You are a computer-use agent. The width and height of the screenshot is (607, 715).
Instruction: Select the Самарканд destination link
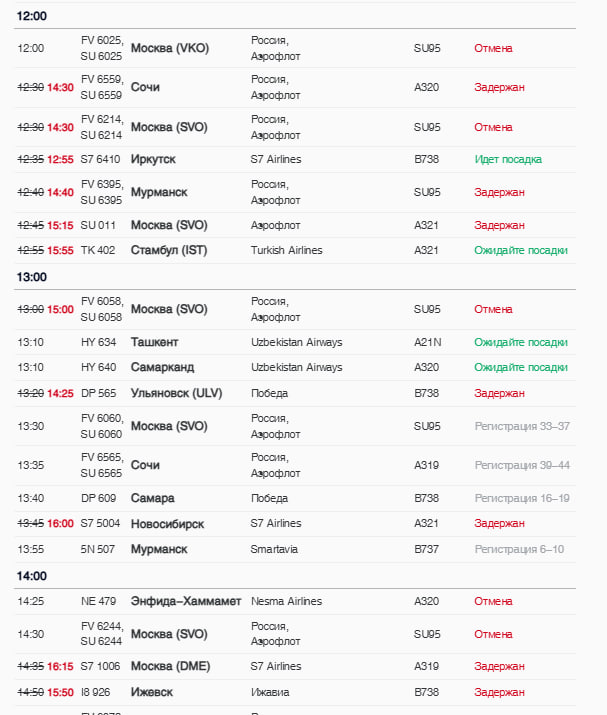coord(162,368)
